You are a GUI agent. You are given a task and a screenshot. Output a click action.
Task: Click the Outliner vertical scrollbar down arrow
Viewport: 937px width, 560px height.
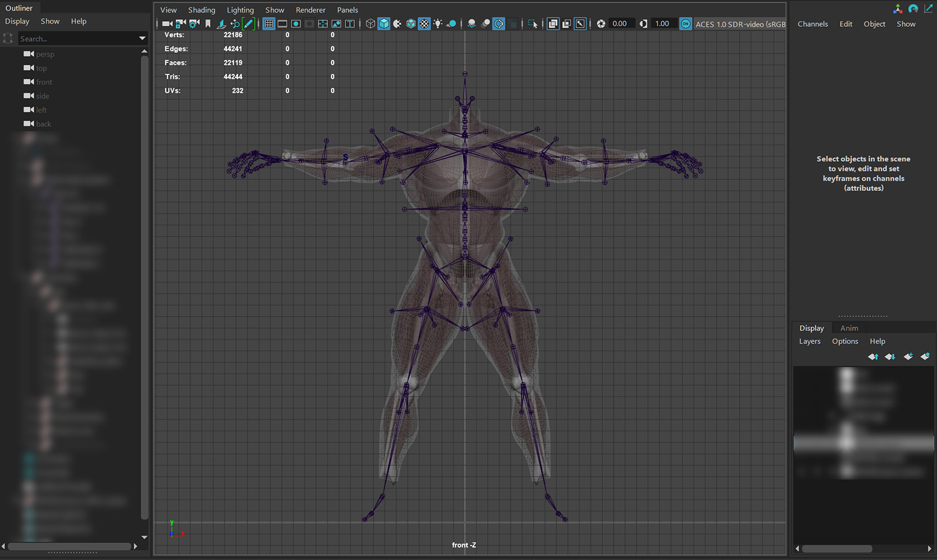144,537
